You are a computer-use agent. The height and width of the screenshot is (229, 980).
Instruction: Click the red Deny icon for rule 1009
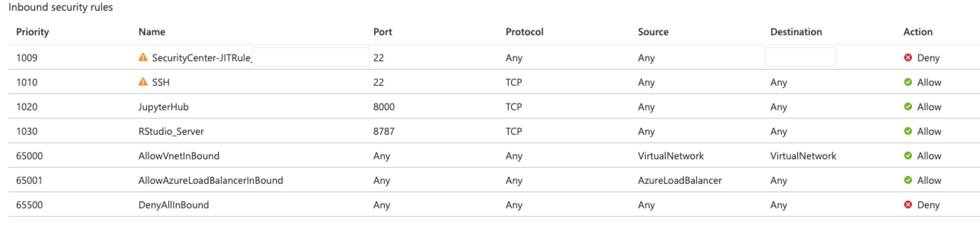[x=908, y=57]
